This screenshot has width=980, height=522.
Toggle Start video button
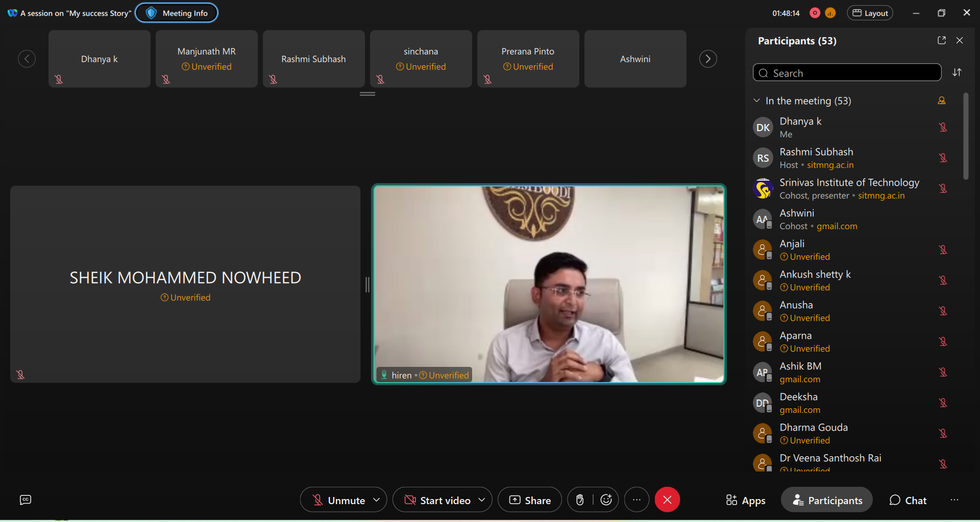[437, 500]
